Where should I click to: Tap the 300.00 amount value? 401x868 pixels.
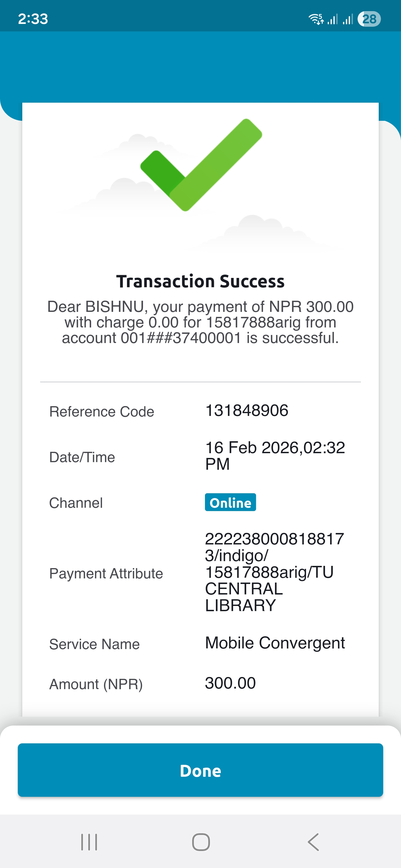click(230, 683)
